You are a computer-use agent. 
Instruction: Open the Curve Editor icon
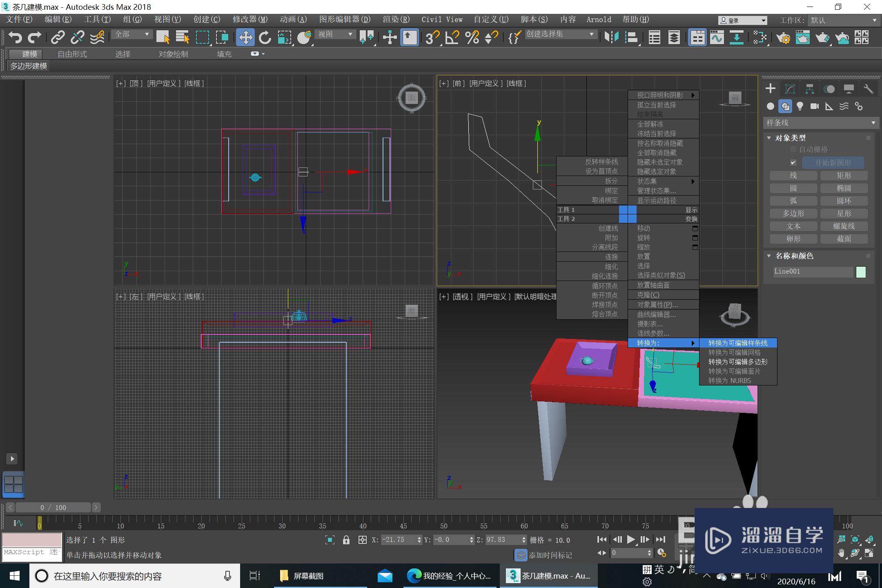[717, 38]
